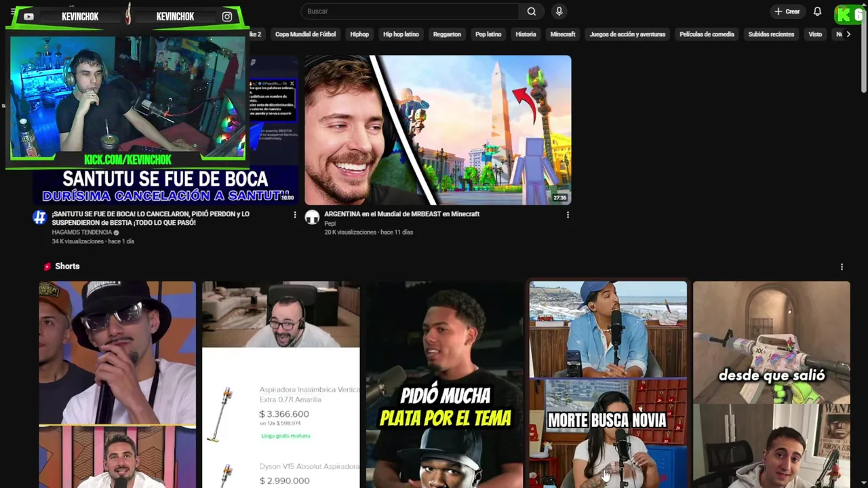The image size is (868, 488).
Task: Click the YouTube icon in stream overlay
Action: (28, 17)
